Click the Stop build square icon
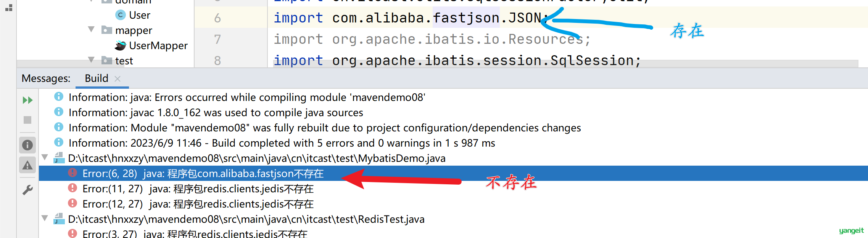 pos(27,120)
